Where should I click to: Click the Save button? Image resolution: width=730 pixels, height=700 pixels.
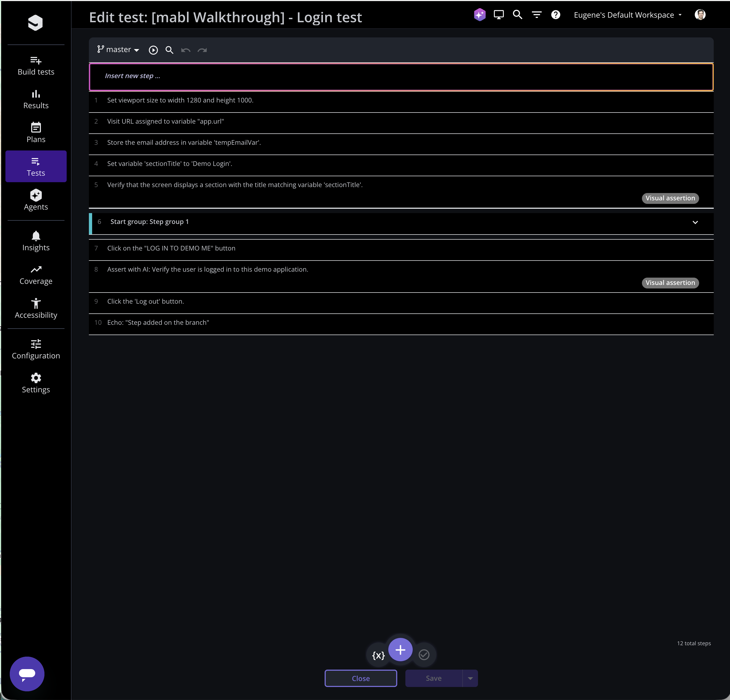click(434, 678)
